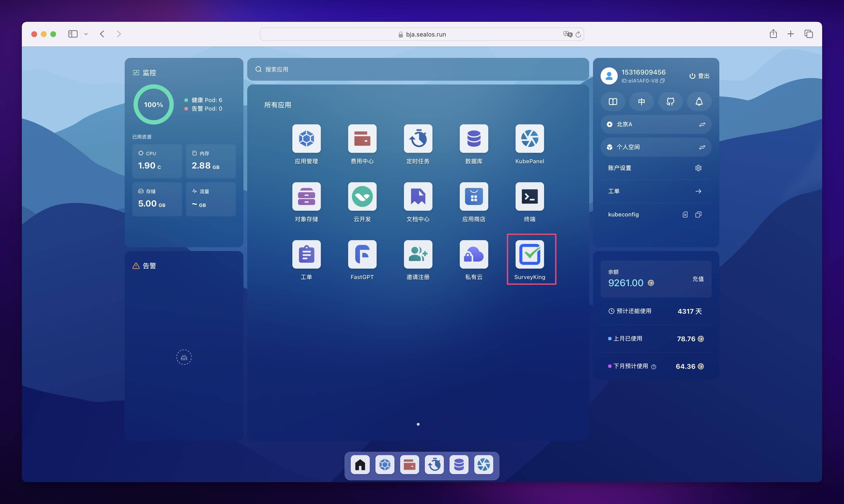Expand the sidebar options chevron in Safari
The image size is (844, 504).
point(86,34)
